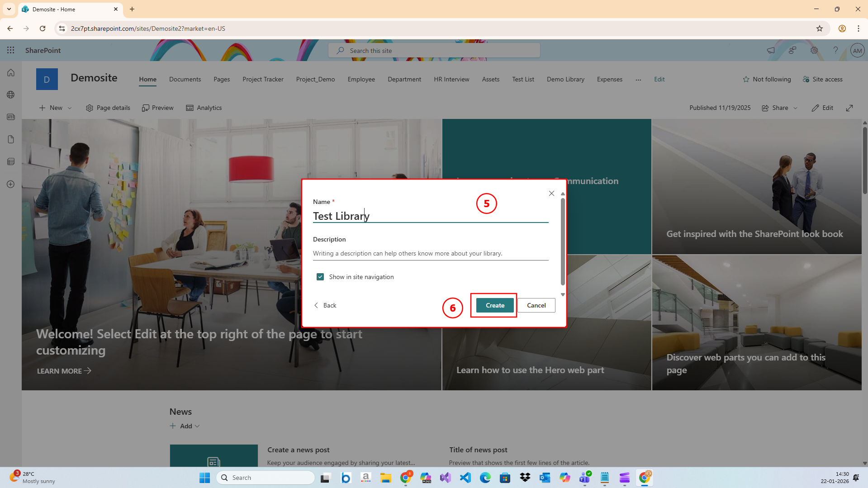
Task: Open Visual Studio Code from the taskbar
Action: (465, 478)
